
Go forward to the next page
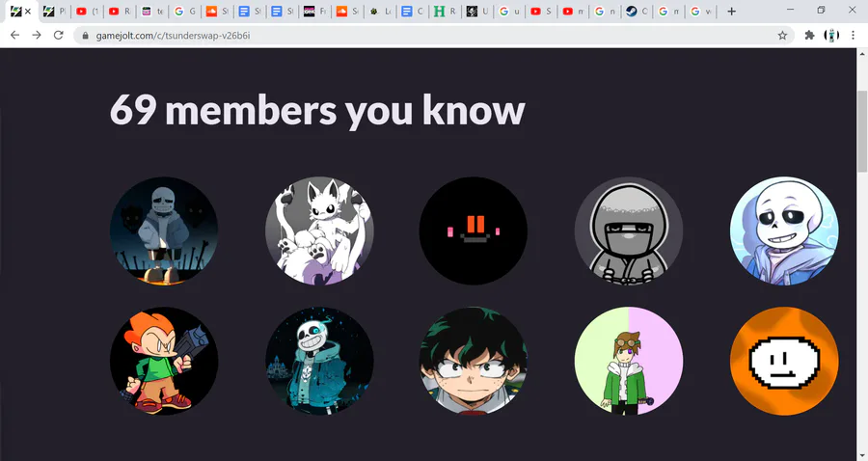point(37,36)
